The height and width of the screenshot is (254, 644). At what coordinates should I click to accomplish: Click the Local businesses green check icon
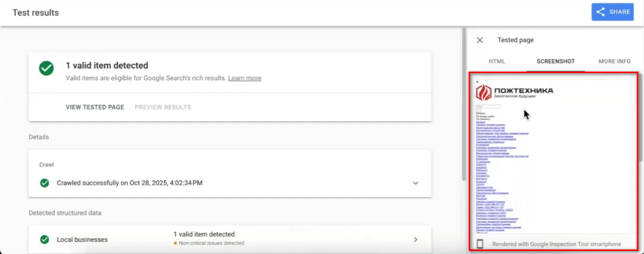click(45, 239)
